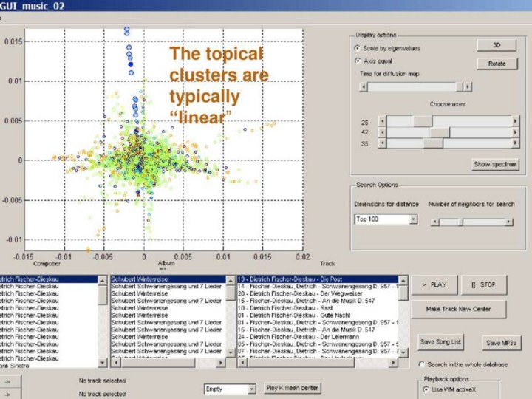Select Use WM activeX playback option
532x399 pixels.
coord(426,389)
